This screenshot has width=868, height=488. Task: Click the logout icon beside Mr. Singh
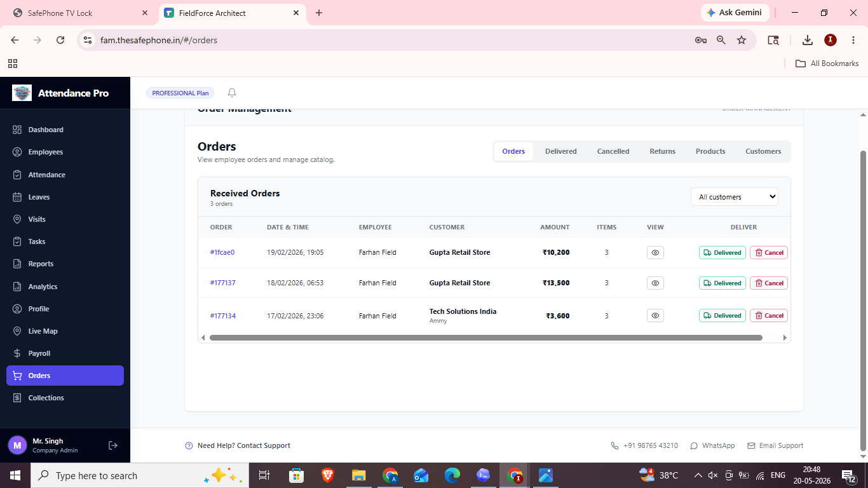pyautogui.click(x=113, y=445)
